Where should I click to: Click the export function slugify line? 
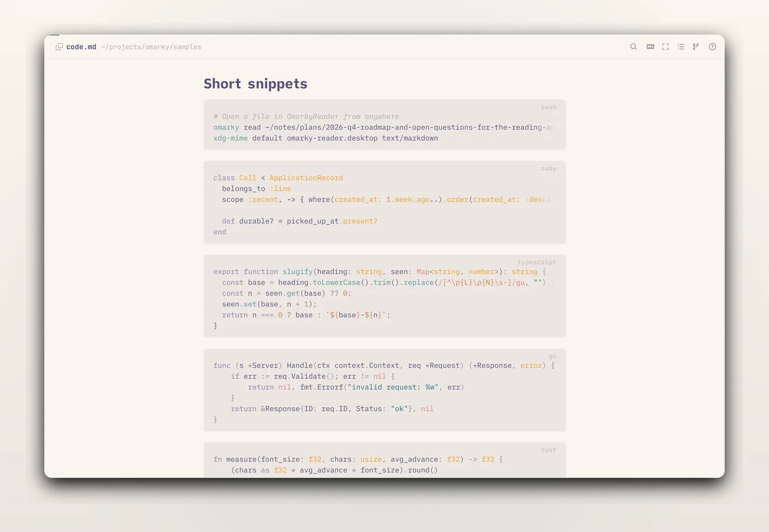380,272
